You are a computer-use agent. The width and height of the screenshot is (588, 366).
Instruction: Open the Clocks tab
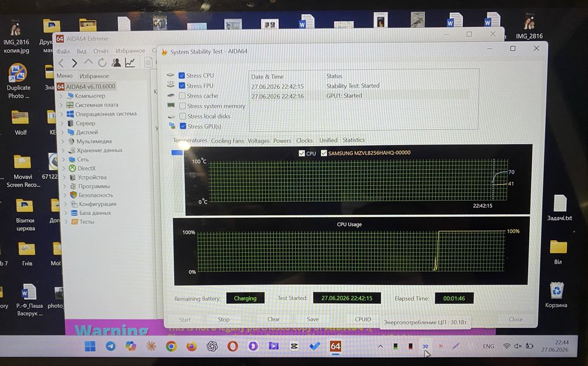(305, 141)
